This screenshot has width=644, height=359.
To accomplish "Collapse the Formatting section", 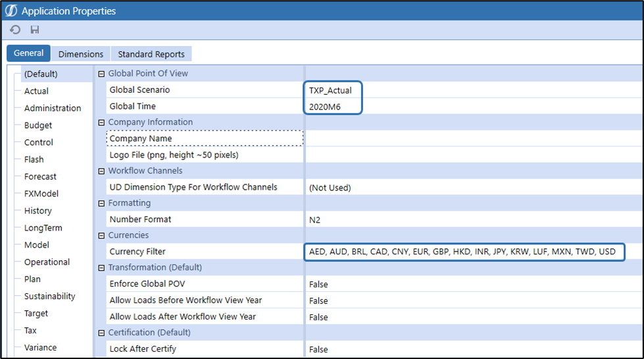I will (x=101, y=203).
